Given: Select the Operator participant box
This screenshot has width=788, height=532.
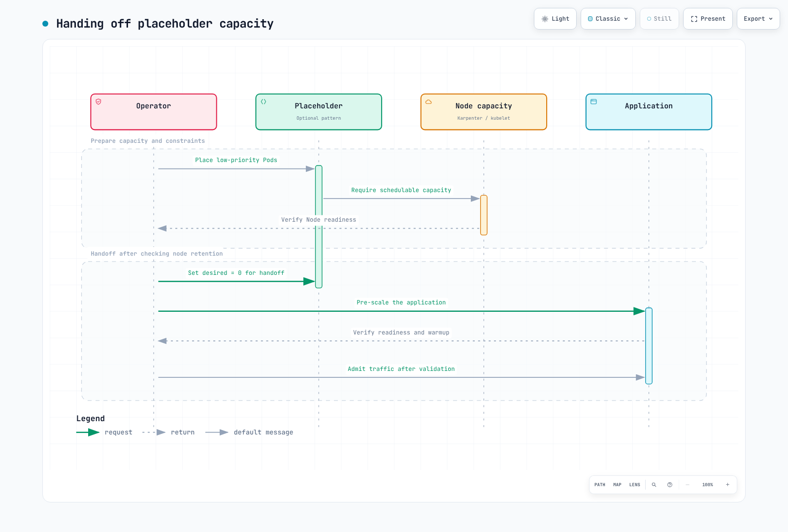Looking at the screenshot, I should tap(154, 112).
